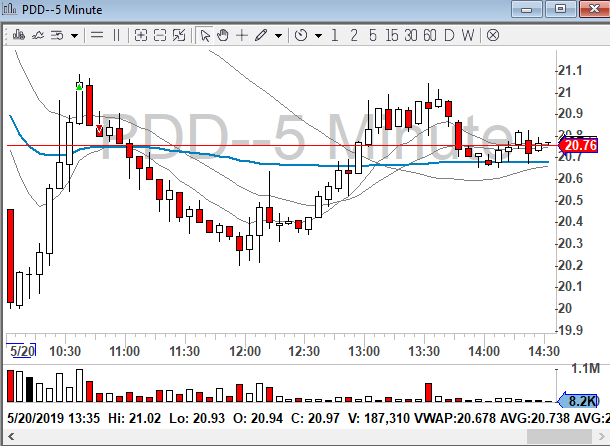Click the fit-chart resize icon
The image size is (610, 446).
(x=179, y=36)
